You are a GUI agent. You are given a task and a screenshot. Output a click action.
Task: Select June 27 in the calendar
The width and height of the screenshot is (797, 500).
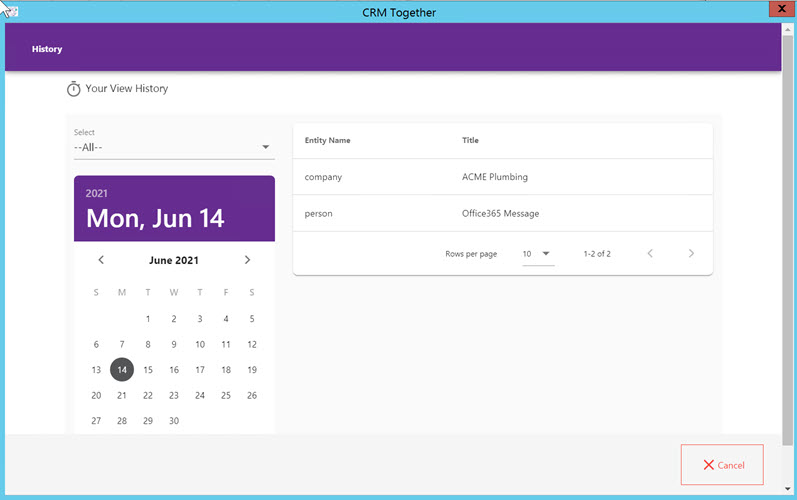[x=96, y=420]
